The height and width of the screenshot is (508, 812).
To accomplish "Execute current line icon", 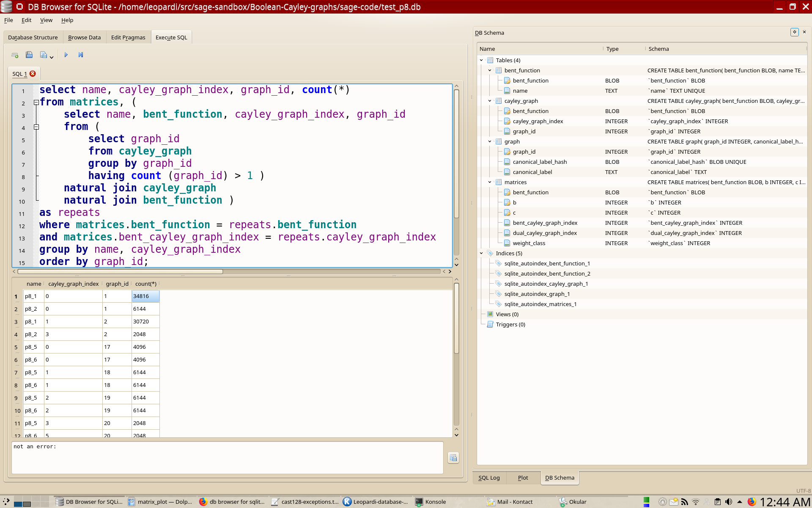I will click(81, 55).
